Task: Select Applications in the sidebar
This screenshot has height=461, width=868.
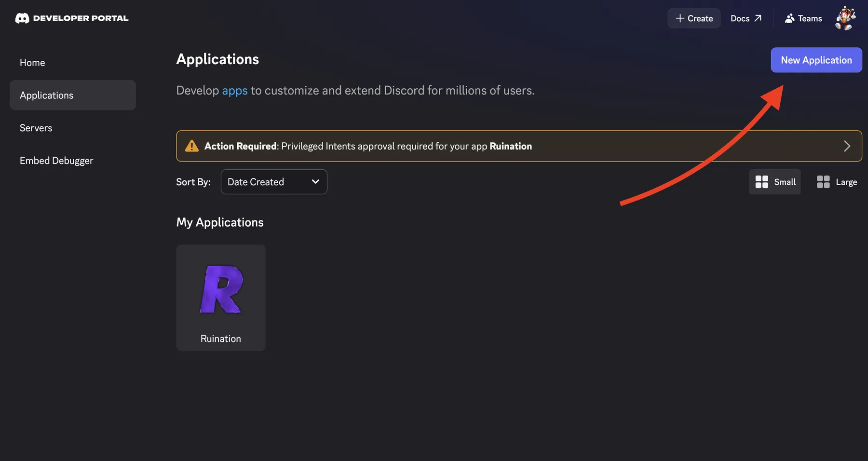Action: click(x=73, y=95)
